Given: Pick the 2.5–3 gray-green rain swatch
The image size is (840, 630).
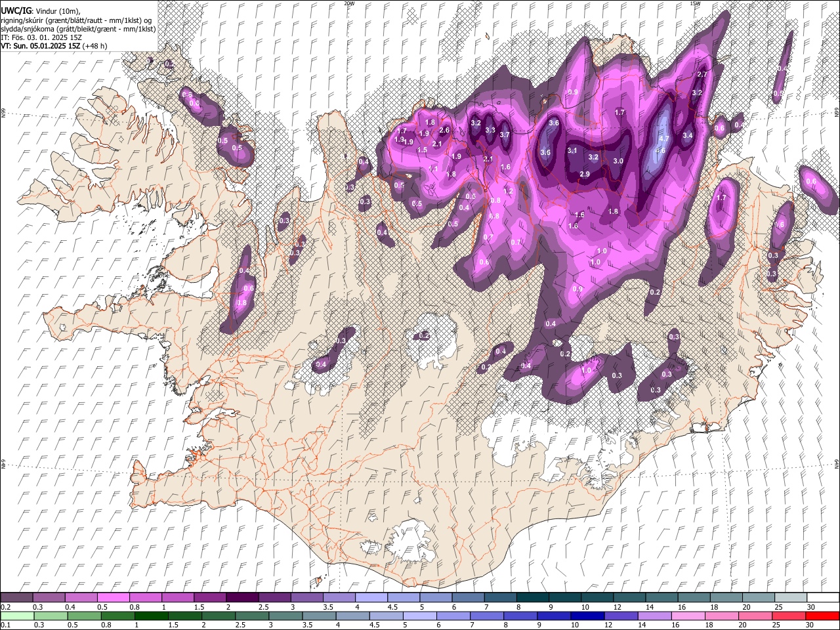Looking at the screenshot, I should [x=252, y=616].
